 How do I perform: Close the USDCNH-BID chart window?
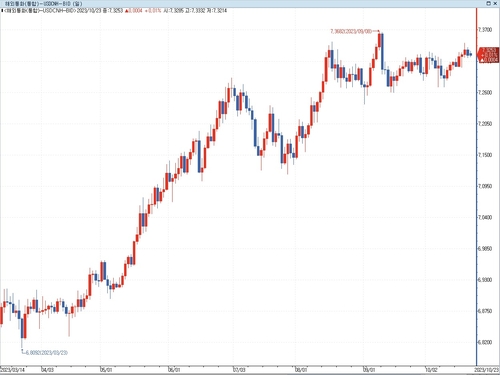pos(495,3)
